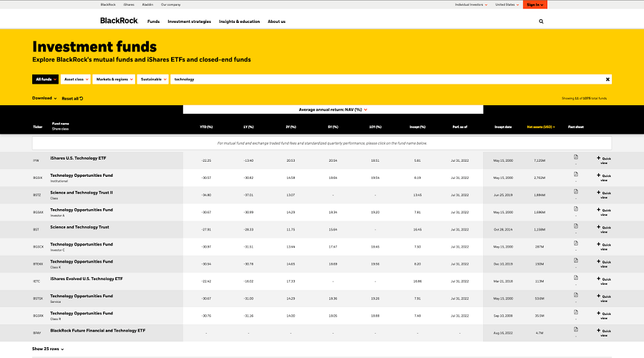Screen dimensions: 644x358
Task: Open fact sheet icon for BGSIX Institutional row
Action: coord(576,174)
